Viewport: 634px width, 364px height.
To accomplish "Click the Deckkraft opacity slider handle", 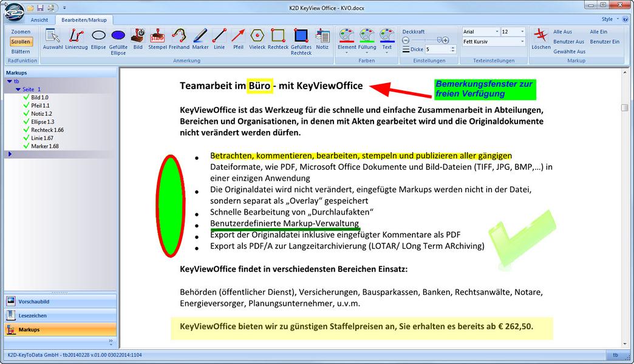I will 439,40.
